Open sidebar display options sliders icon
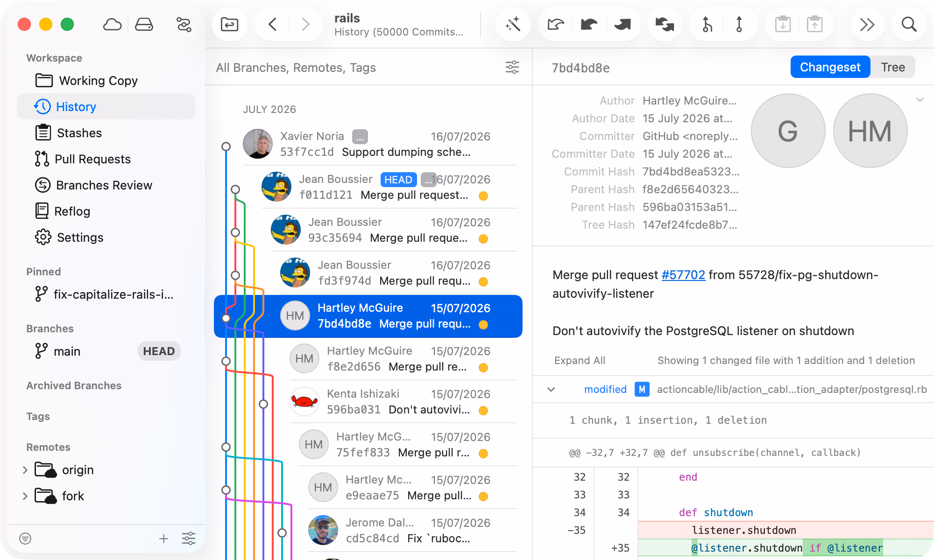Viewport: 934px width, 560px height. (x=189, y=539)
